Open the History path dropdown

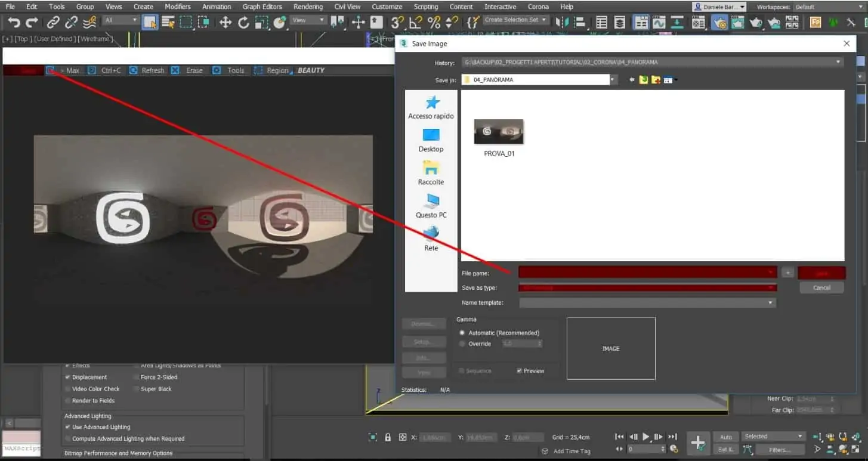click(838, 62)
